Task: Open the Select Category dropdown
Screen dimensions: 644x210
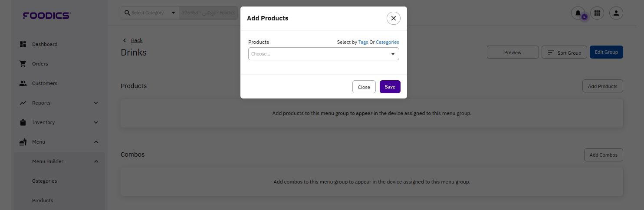Action: [x=150, y=13]
